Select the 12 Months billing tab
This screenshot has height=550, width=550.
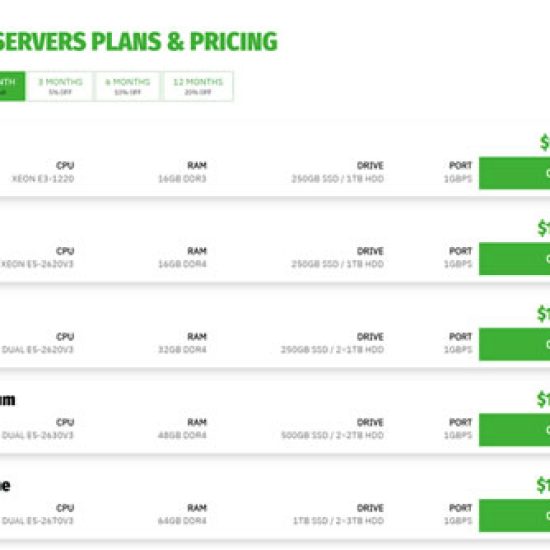198,86
